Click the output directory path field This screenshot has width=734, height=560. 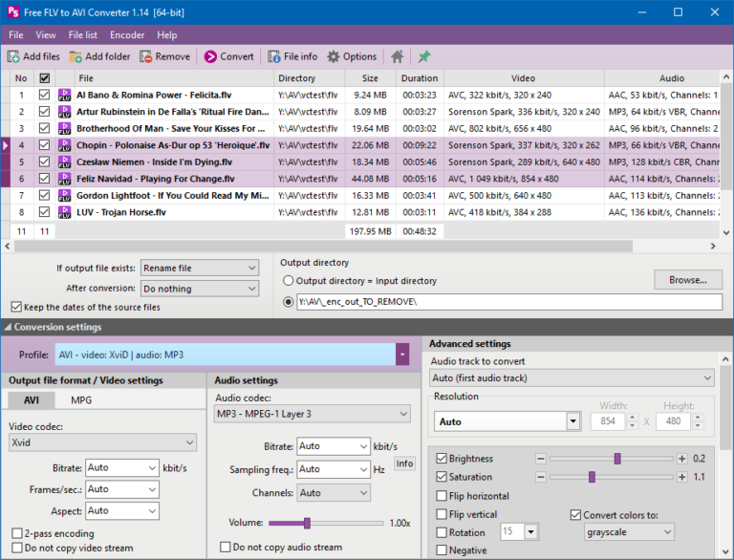[509, 302]
